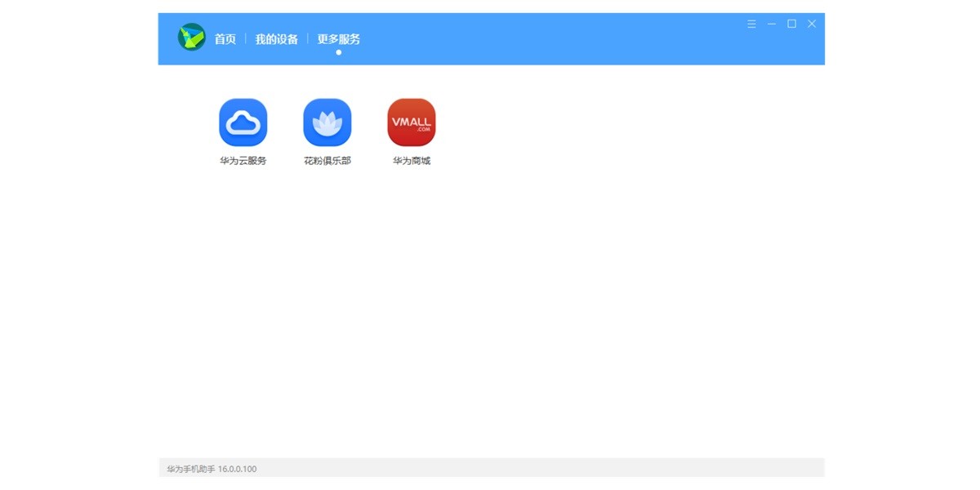The height and width of the screenshot is (490, 980).
Task: Click the 花粉俱乐部 label text
Action: pos(327,160)
